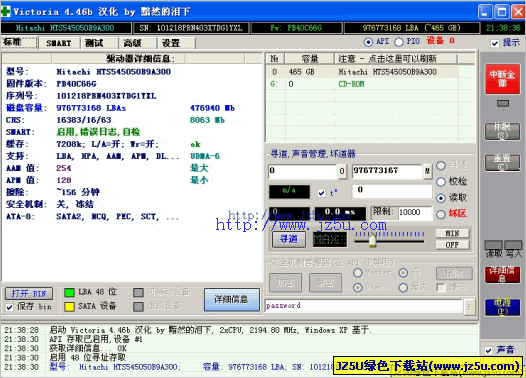
Task: Click the 0 button beside start LBA
Action: (x=341, y=171)
